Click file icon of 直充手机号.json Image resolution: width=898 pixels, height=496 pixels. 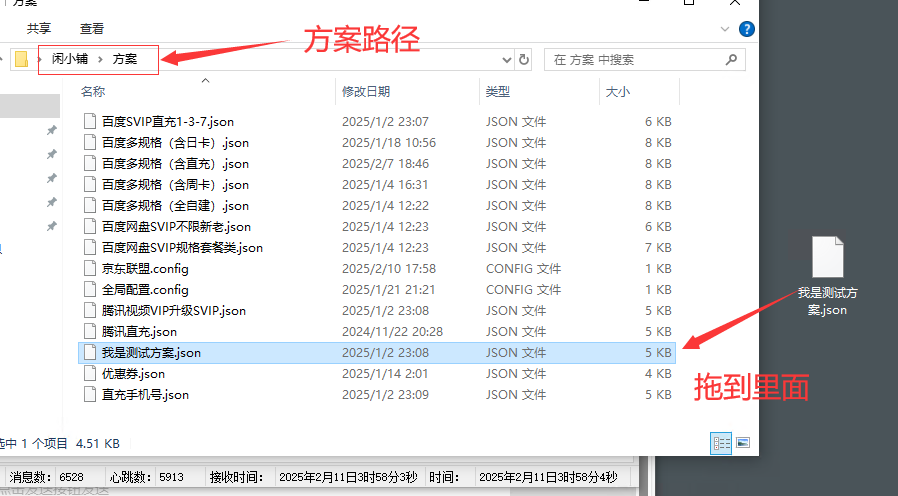[x=90, y=395]
